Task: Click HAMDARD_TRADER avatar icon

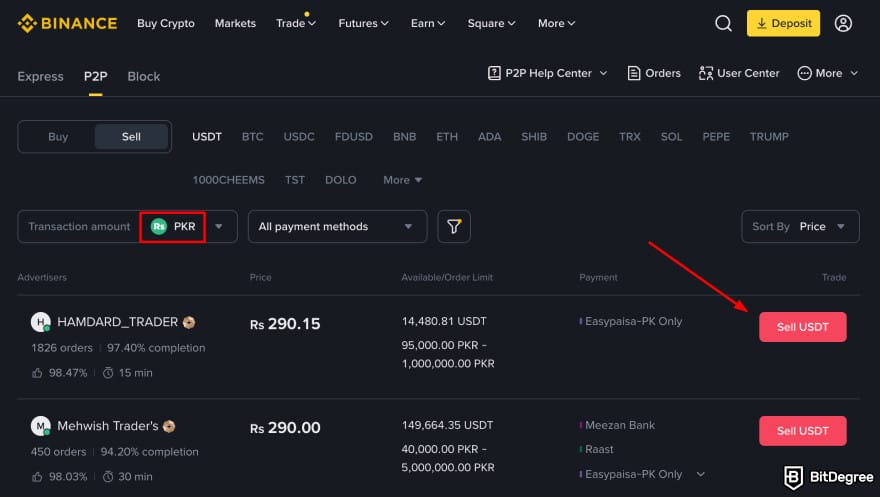Action: click(40, 322)
